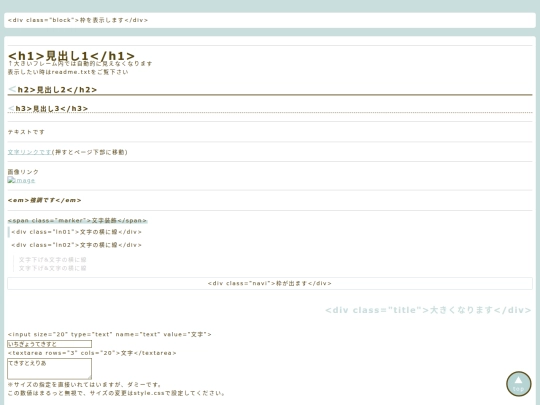540x405 pixels.
Task: Click the title 大きくなります text
Action: pos(428,310)
